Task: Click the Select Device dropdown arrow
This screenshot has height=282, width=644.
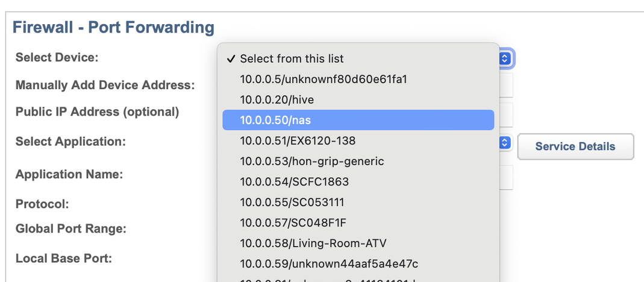Action: click(505, 58)
